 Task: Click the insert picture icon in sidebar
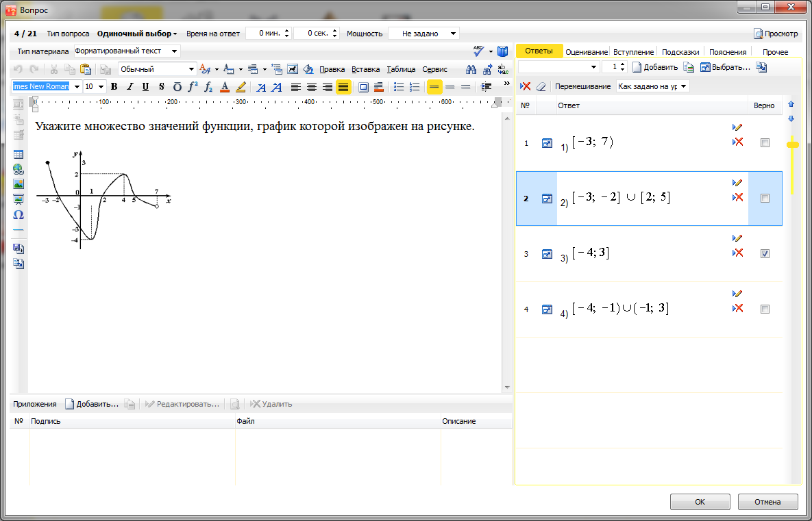click(x=19, y=184)
